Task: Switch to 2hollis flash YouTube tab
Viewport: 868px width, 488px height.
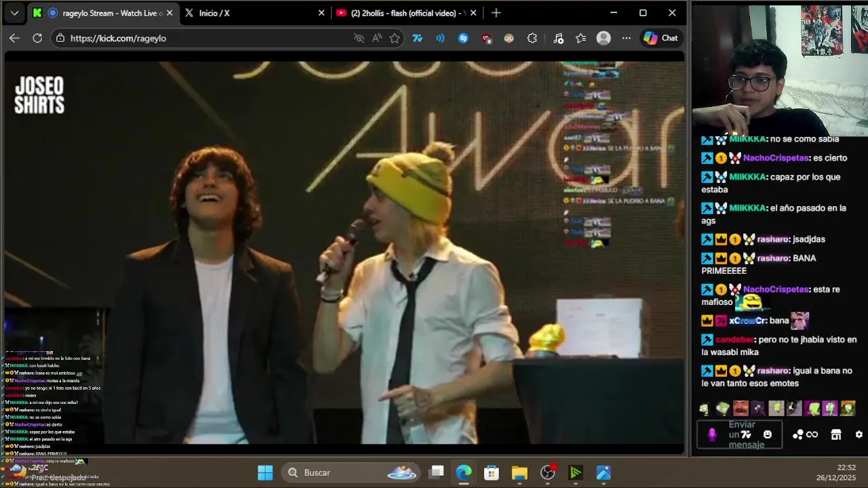Action: pyautogui.click(x=406, y=13)
